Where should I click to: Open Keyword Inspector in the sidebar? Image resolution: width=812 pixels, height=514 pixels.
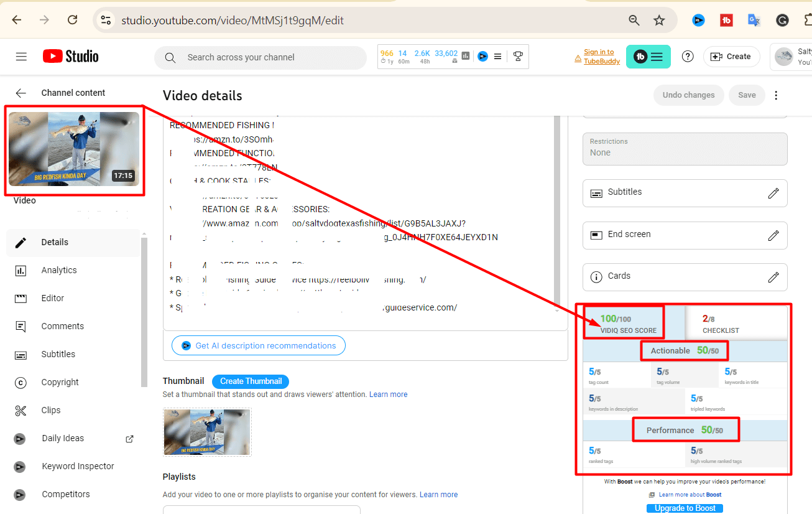coord(78,466)
